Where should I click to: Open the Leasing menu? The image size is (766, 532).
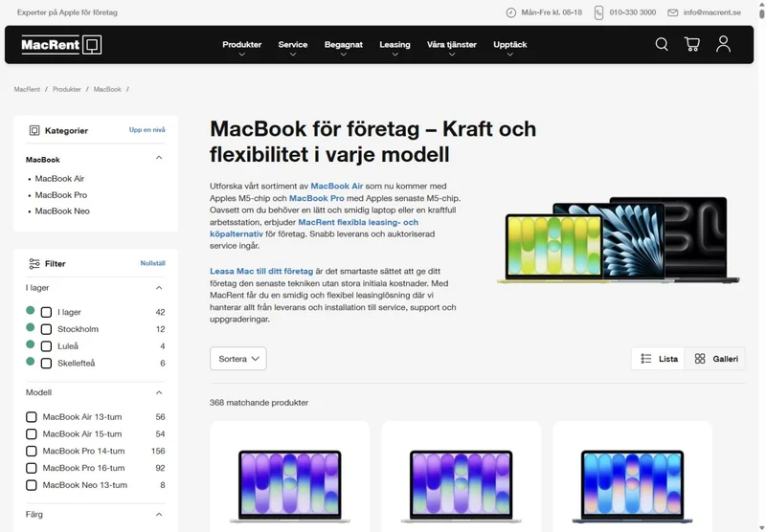tap(394, 44)
